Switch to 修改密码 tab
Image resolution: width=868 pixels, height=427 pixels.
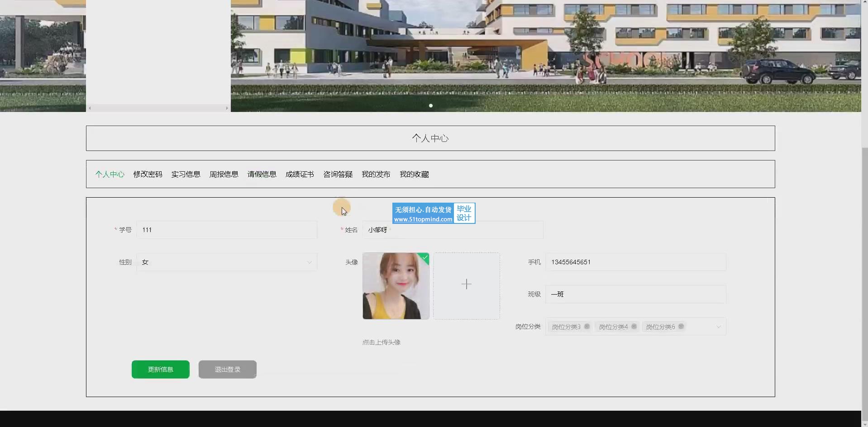click(148, 174)
